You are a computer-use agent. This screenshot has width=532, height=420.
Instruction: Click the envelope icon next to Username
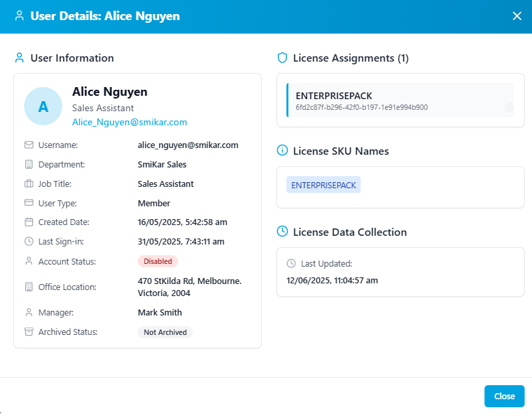click(x=29, y=145)
